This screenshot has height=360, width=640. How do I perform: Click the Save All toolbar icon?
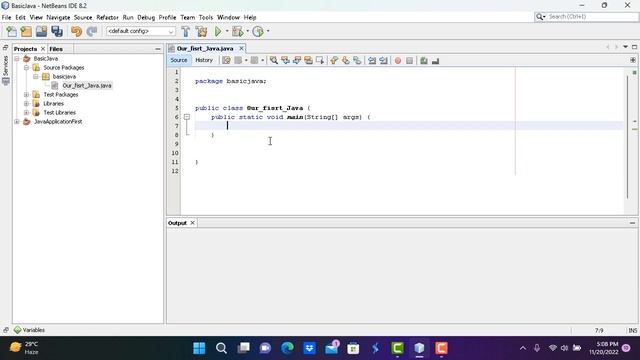point(57,31)
